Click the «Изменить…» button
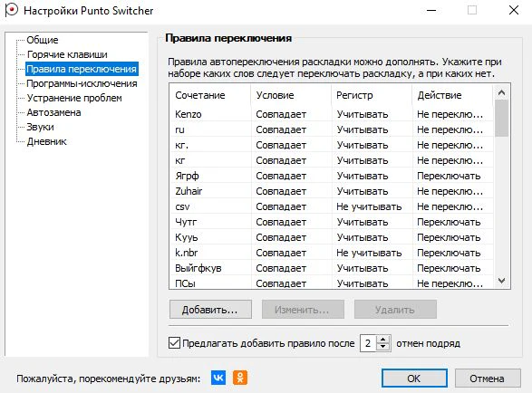Screen dimensions: 532x393 303,310
